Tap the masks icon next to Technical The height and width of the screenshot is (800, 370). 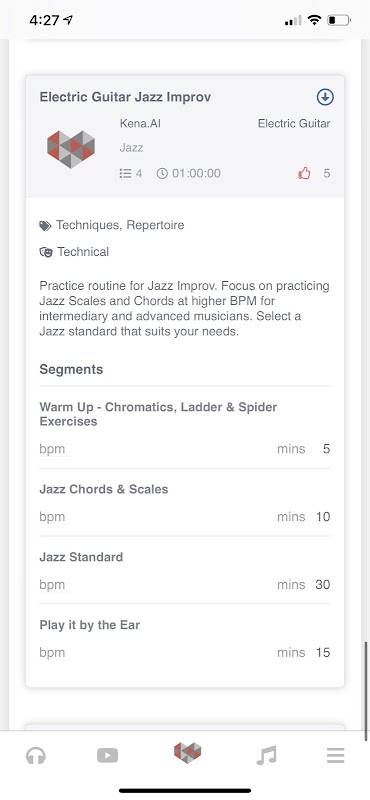pos(46,252)
